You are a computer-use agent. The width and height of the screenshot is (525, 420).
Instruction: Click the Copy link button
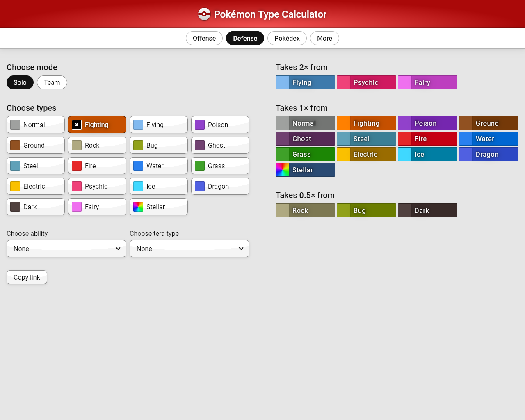27,277
